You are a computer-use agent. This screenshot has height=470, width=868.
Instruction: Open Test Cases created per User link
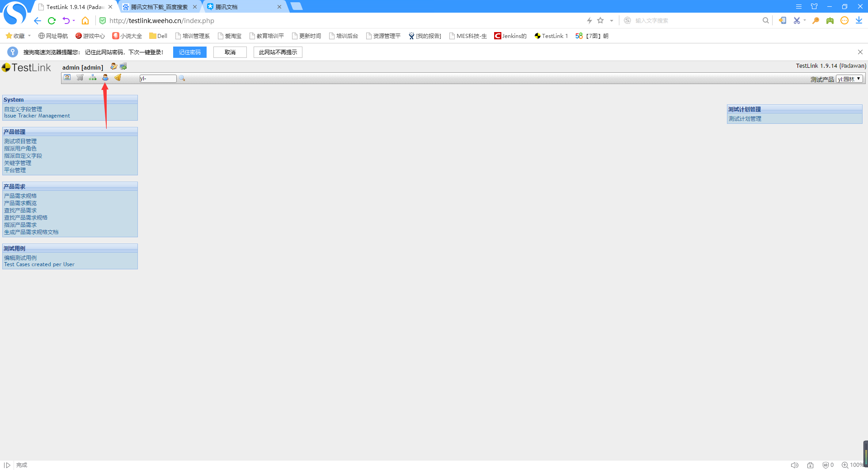pos(39,264)
